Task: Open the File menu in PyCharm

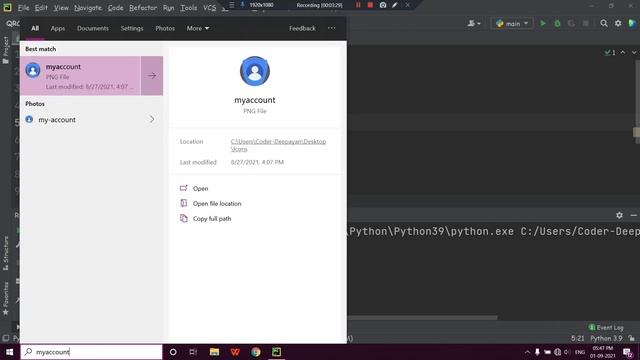Action: (x=23, y=8)
